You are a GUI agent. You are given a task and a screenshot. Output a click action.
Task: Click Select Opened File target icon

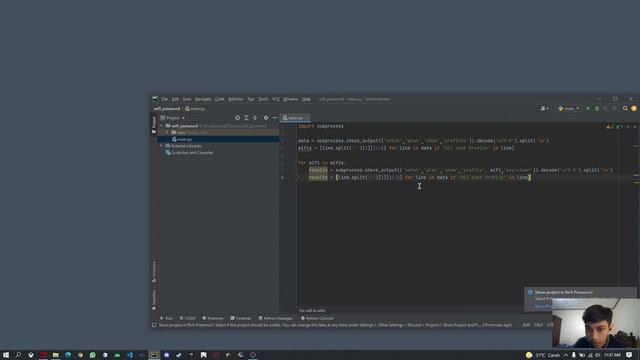tap(238, 118)
